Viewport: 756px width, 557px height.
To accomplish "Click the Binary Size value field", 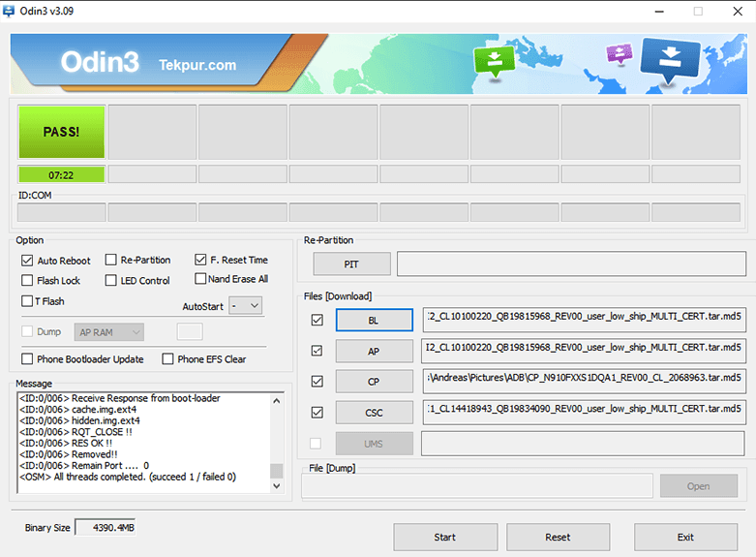I will tap(106, 528).
